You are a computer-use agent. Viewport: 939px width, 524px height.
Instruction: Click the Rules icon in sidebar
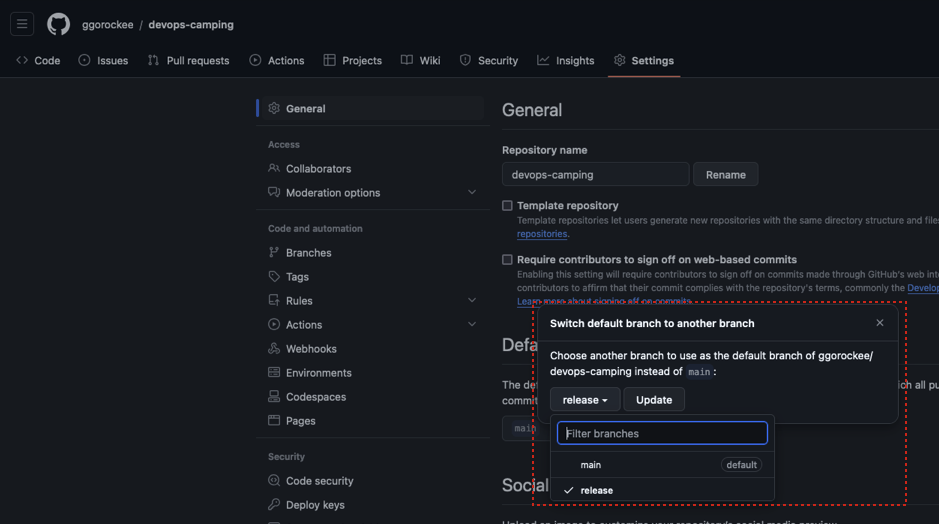(x=274, y=300)
